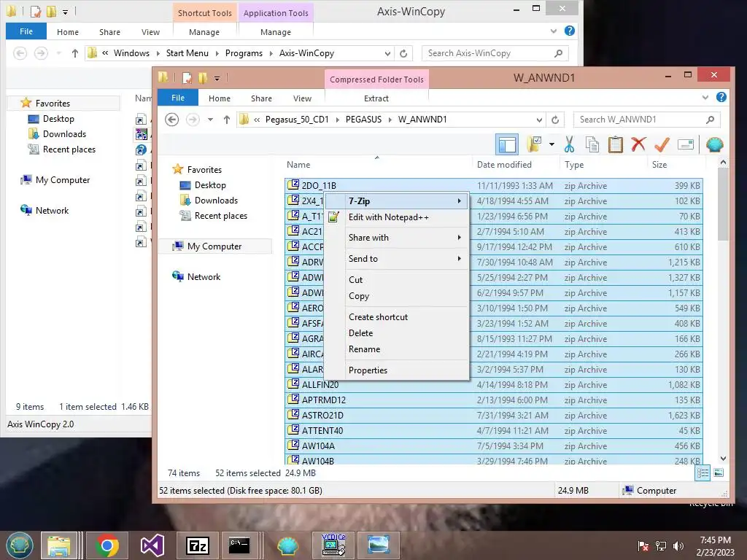Viewport: 747px width, 560px height.
Task: Expand address bar history dropdown in W_ANWND1
Action: (539, 120)
